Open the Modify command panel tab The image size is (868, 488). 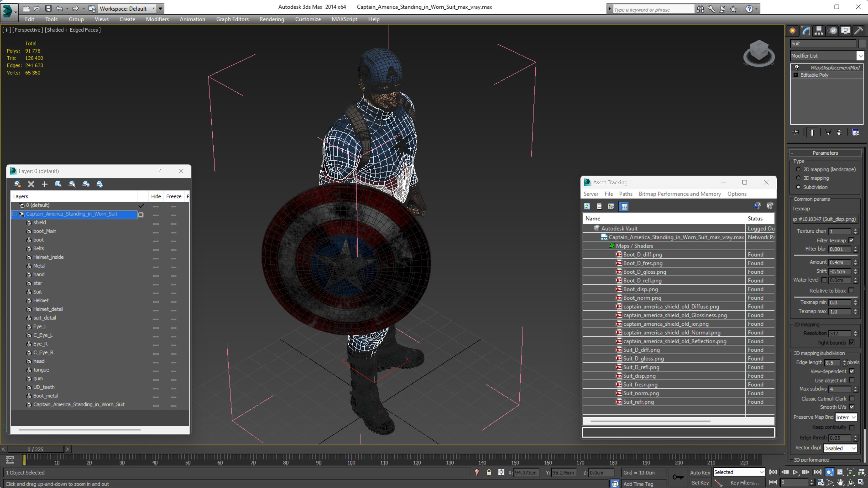[806, 31]
